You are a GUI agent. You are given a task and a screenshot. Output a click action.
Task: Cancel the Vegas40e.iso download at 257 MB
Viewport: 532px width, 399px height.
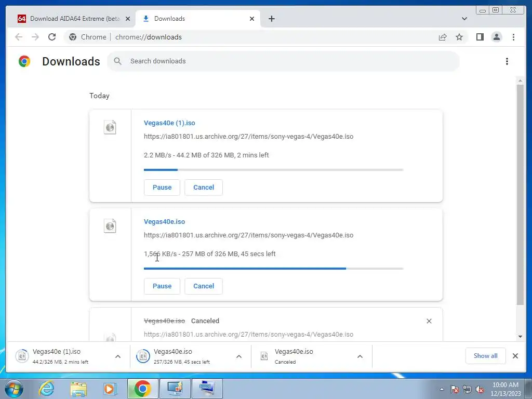(x=204, y=286)
